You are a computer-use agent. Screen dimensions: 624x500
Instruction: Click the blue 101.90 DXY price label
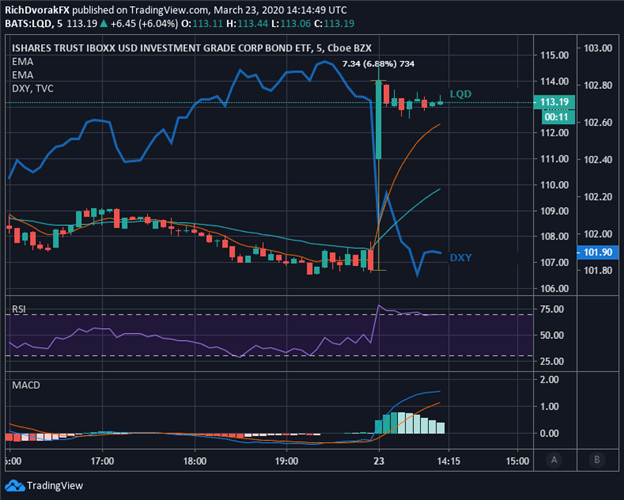598,252
